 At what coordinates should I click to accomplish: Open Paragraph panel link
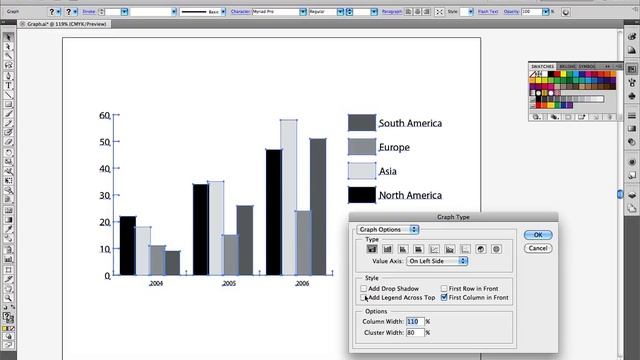(x=391, y=12)
